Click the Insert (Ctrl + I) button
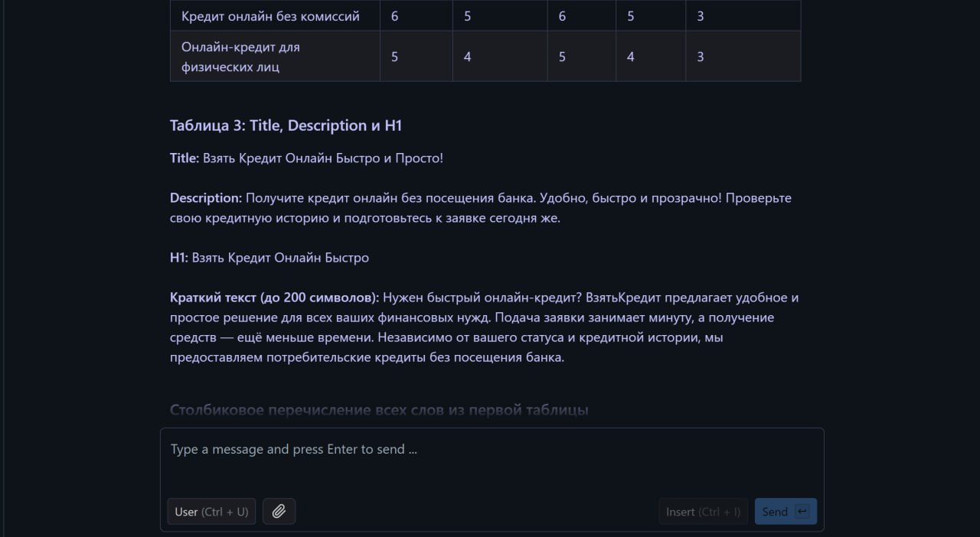The image size is (980, 537). point(703,512)
